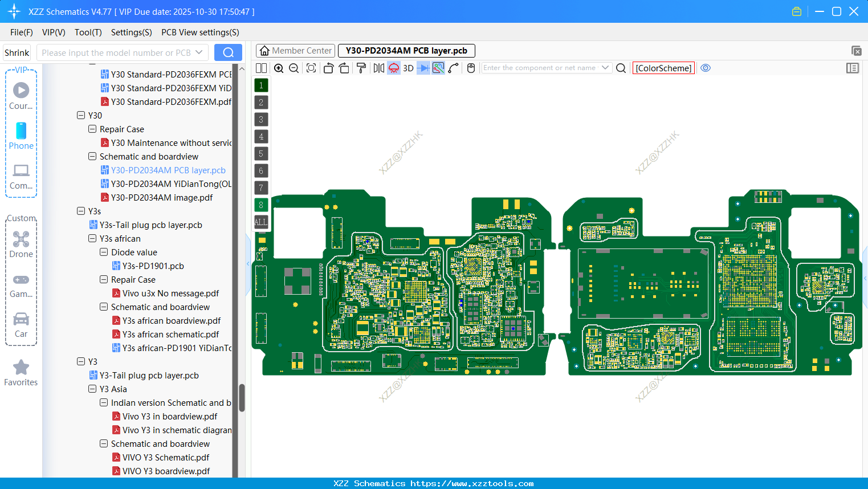The height and width of the screenshot is (489, 868).
Task: Collapse the Y30 tree node
Action: (81, 115)
